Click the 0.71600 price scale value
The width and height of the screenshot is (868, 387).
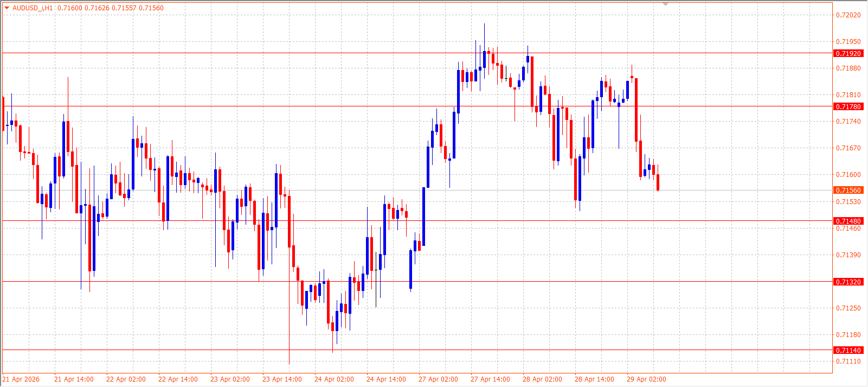[848, 174]
